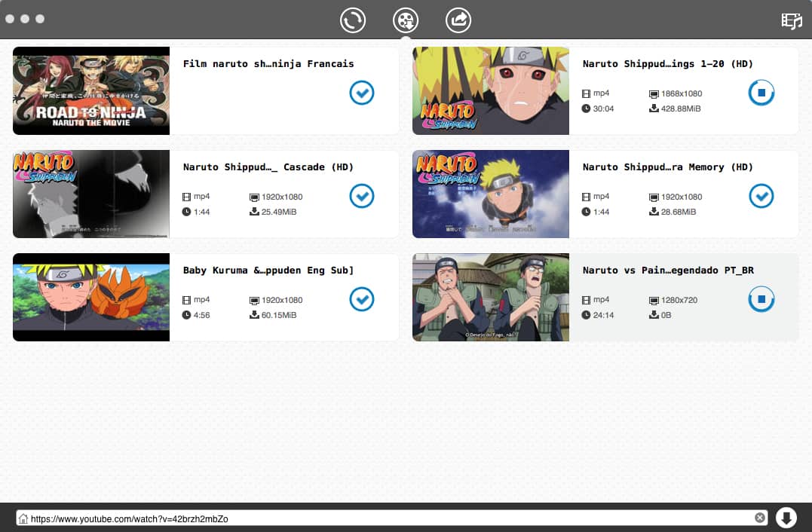This screenshot has height=532, width=812.
Task: Open the Baby Kuruma video thumbnail
Action: point(91,297)
